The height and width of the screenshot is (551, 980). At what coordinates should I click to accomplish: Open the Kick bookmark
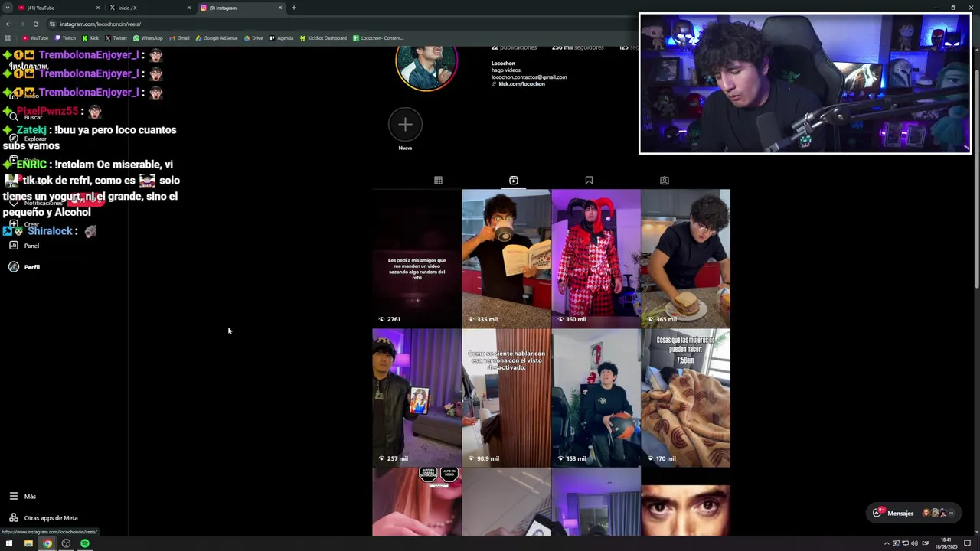tap(90, 38)
